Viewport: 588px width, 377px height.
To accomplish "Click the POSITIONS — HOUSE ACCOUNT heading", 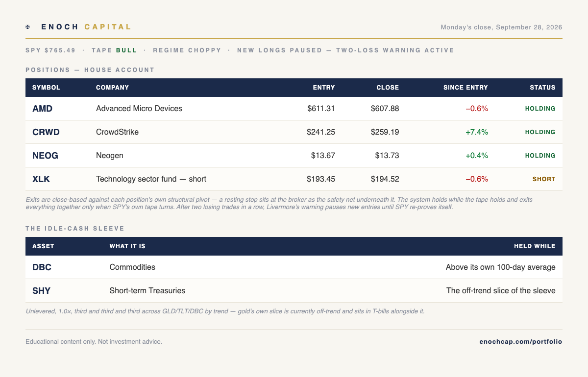I will (x=90, y=70).
